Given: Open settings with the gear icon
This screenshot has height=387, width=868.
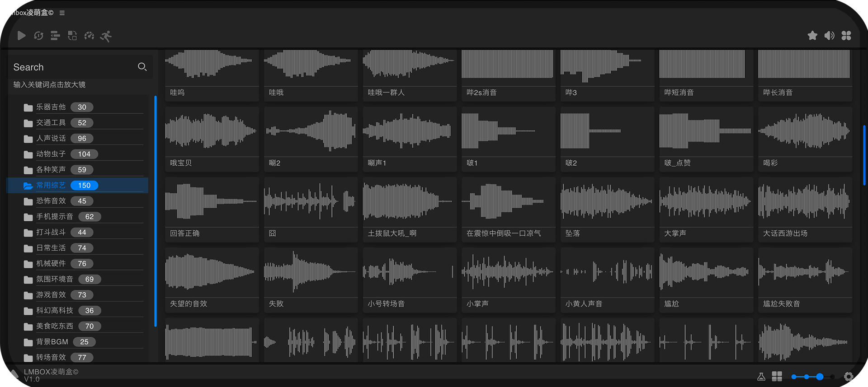Looking at the screenshot, I should [x=849, y=377].
